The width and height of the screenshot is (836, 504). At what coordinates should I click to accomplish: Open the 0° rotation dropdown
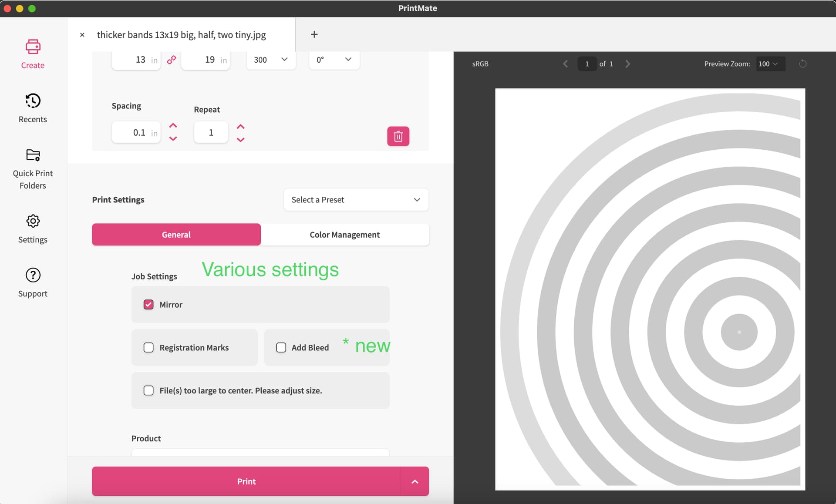click(x=334, y=60)
